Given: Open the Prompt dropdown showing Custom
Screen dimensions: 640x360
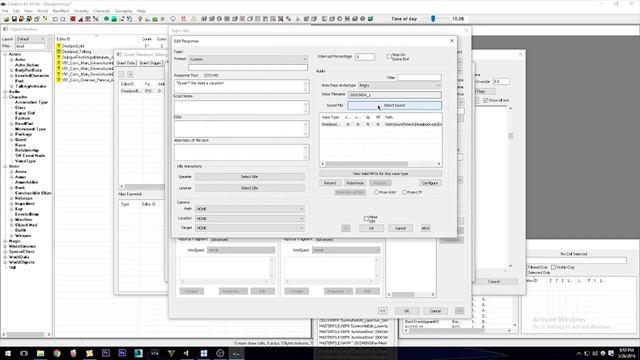Looking at the screenshot, I should [x=248, y=59].
